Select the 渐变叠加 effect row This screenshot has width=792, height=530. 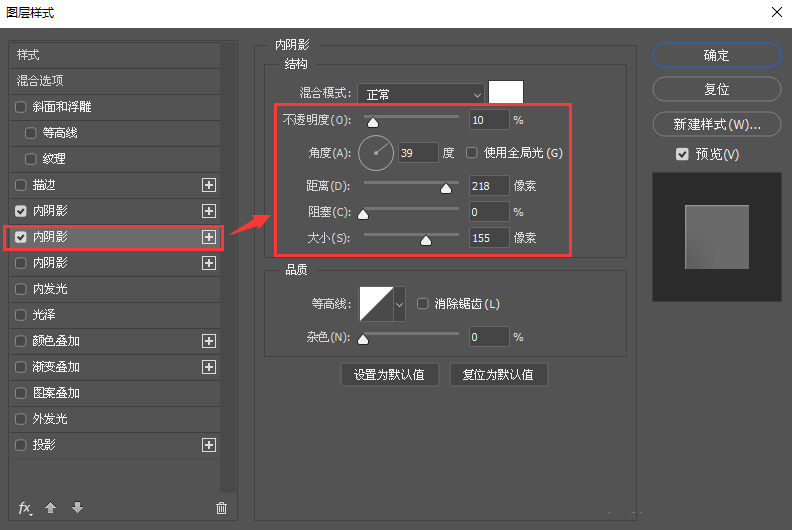click(x=115, y=367)
